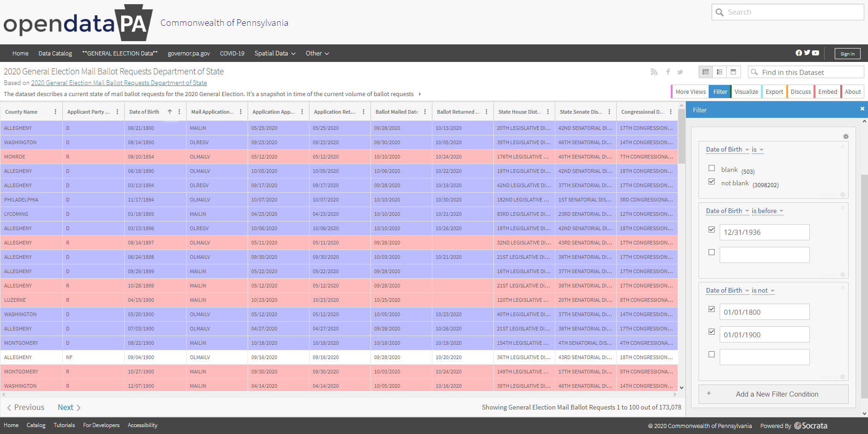The height and width of the screenshot is (434, 868).
Task: Click the table's vertical scrollbar thumb
Action: (681, 136)
